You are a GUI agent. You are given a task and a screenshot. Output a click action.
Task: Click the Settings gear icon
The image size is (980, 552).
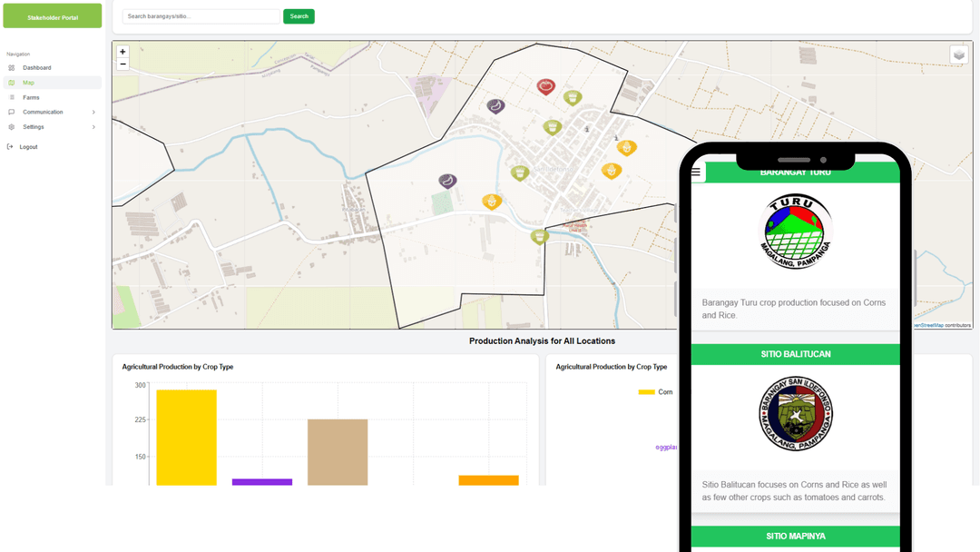[x=11, y=127]
